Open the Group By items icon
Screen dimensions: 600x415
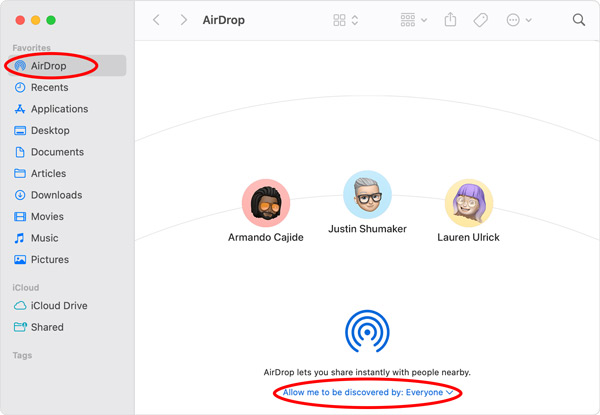408,20
